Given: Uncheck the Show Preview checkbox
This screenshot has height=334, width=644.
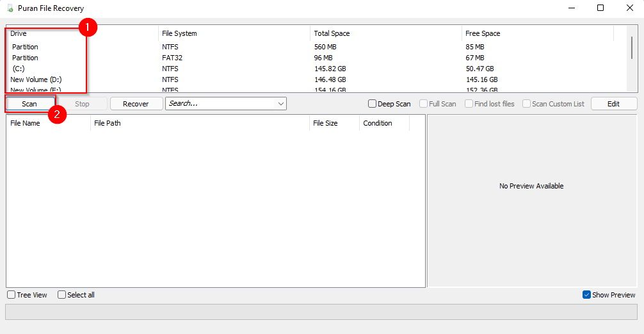Looking at the screenshot, I should (x=586, y=295).
